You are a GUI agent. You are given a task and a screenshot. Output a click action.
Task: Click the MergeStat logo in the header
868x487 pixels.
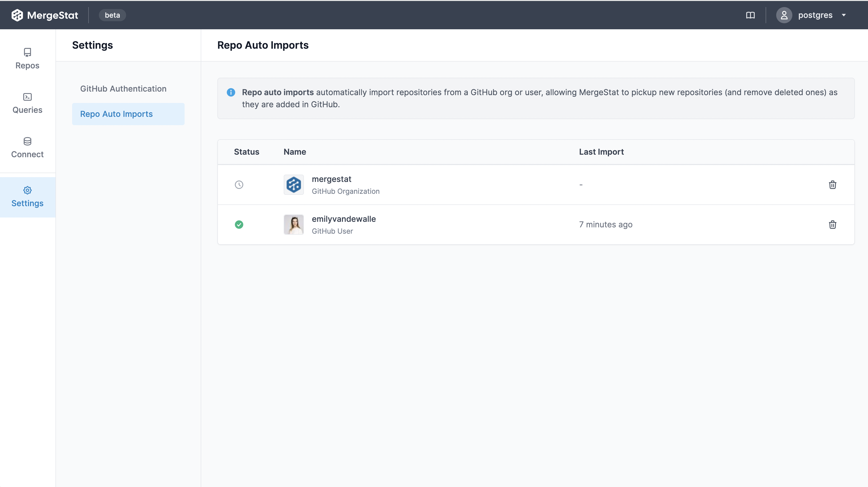pos(45,15)
